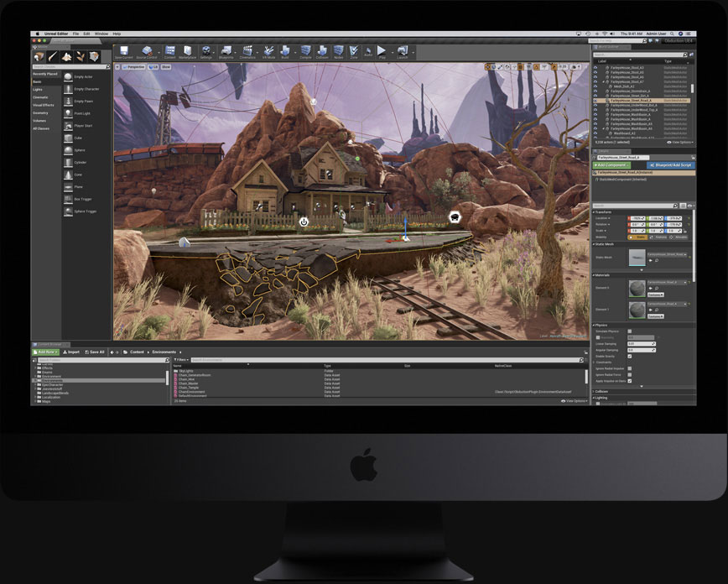Click the Static Mesh preview thumbnail

[637, 258]
